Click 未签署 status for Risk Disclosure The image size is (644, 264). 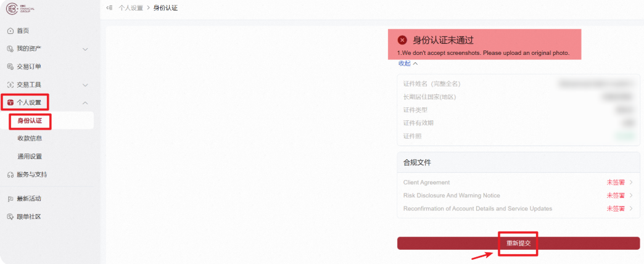click(x=616, y=196)
